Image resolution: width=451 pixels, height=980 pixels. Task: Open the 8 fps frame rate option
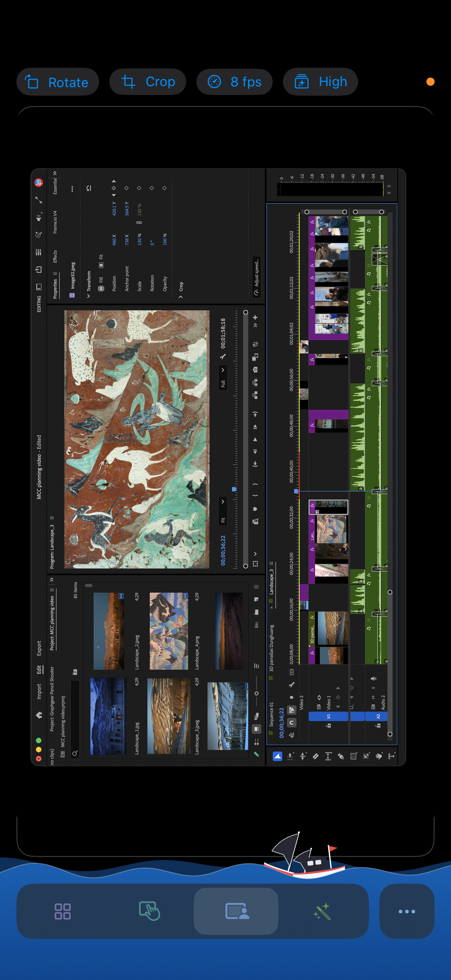(x=234, y=82)
